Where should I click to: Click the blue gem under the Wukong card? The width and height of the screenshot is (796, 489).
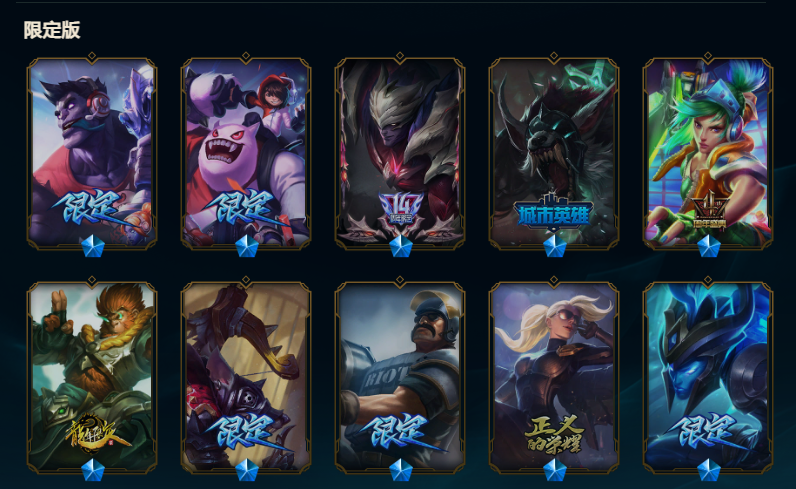pyautogui.click(x=93, y=470)
